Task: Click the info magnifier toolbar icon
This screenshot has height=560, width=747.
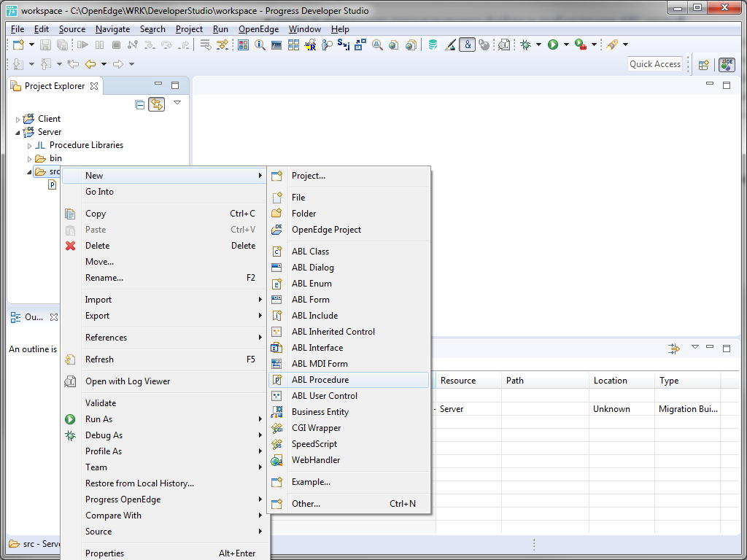Action: coord(260,44)
